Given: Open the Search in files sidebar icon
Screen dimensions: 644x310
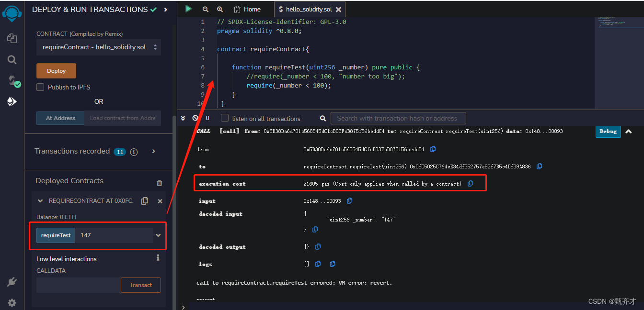Looking at the screenshot, I should tap(12, 59).
